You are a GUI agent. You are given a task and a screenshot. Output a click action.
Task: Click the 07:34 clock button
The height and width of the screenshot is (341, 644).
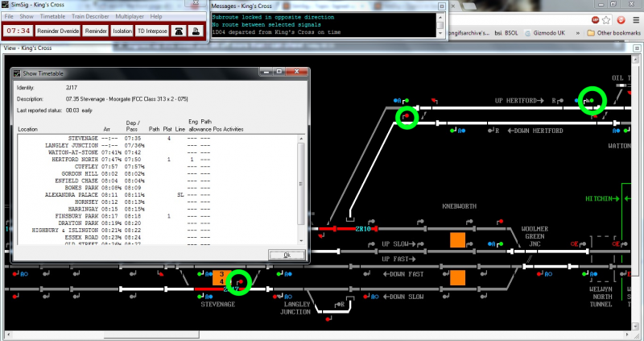(19, 31)
